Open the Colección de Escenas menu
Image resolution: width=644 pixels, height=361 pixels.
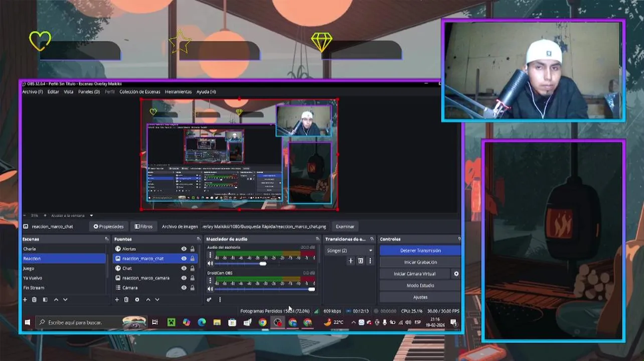(139, 92)
